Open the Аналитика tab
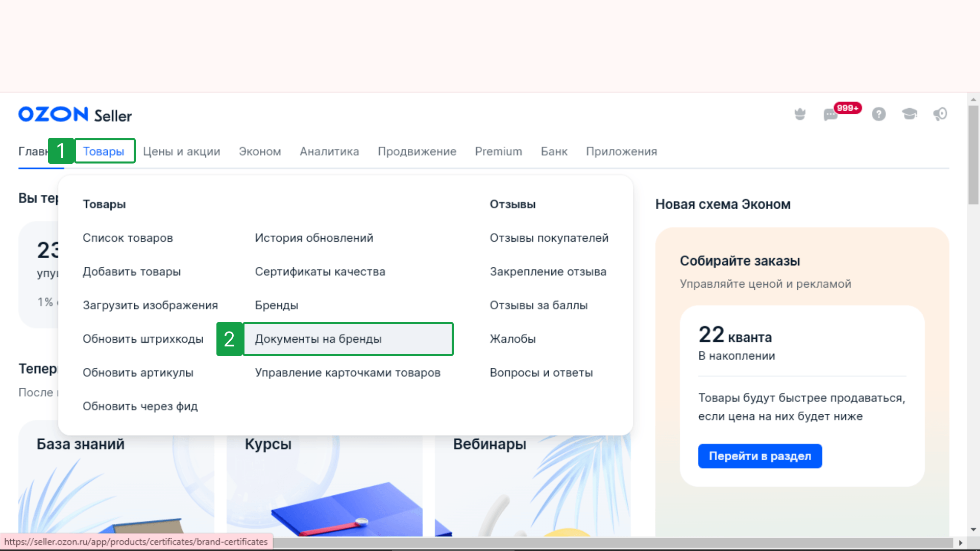 329,152
